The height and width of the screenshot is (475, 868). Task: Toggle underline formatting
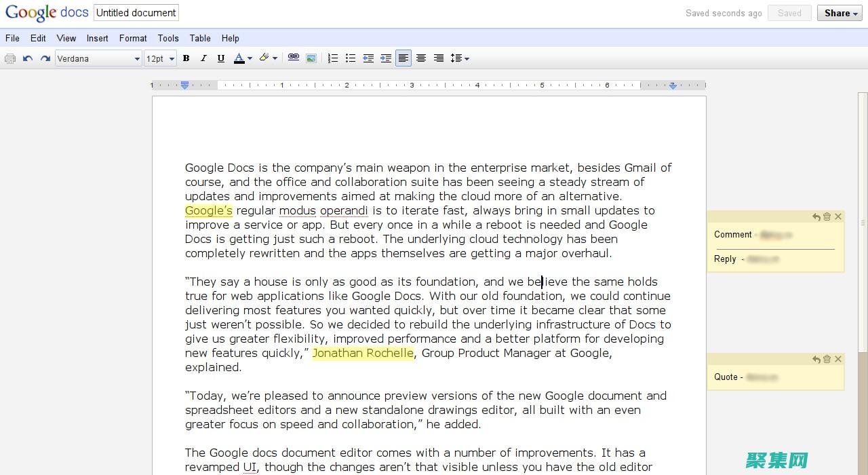221,59
